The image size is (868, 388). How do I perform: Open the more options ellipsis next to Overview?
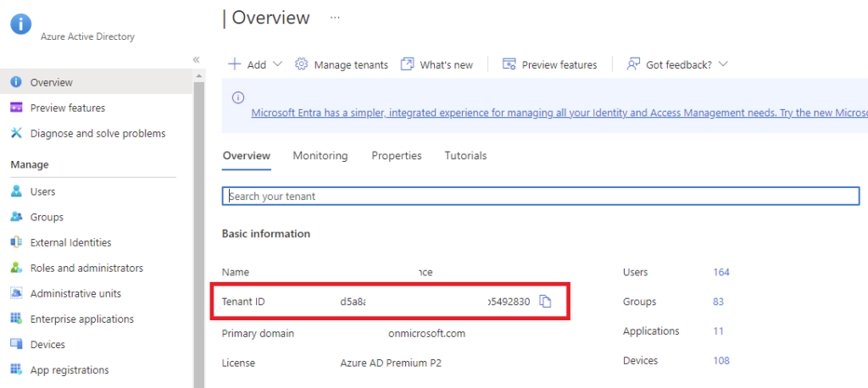(x=335, y=18)
